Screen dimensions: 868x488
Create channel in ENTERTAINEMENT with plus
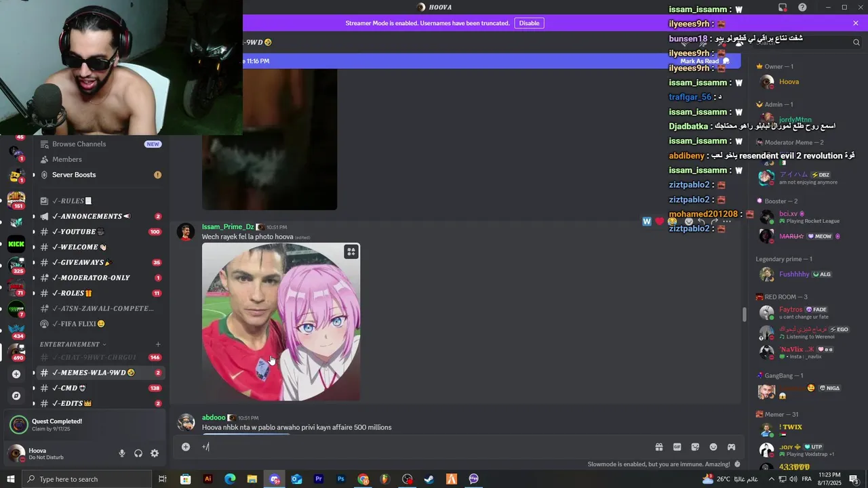[158, 344]
